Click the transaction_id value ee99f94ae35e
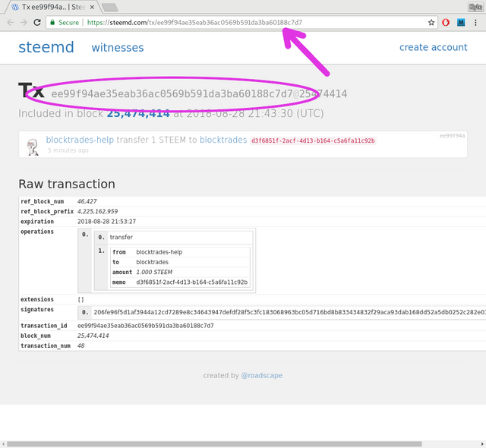 tap(146, 326)
